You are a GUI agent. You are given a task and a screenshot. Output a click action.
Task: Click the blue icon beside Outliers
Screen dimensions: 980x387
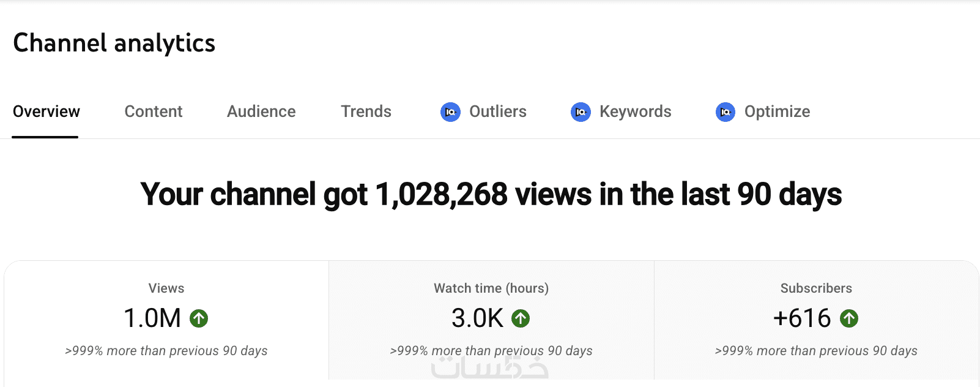click(450, 112)
